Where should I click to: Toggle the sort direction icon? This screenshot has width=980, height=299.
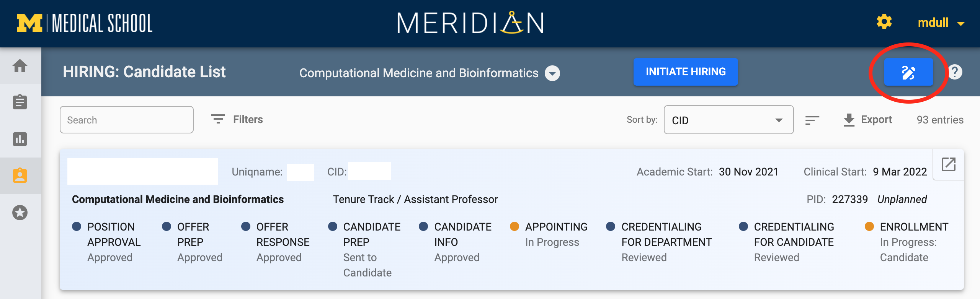(x=812, y=120)
